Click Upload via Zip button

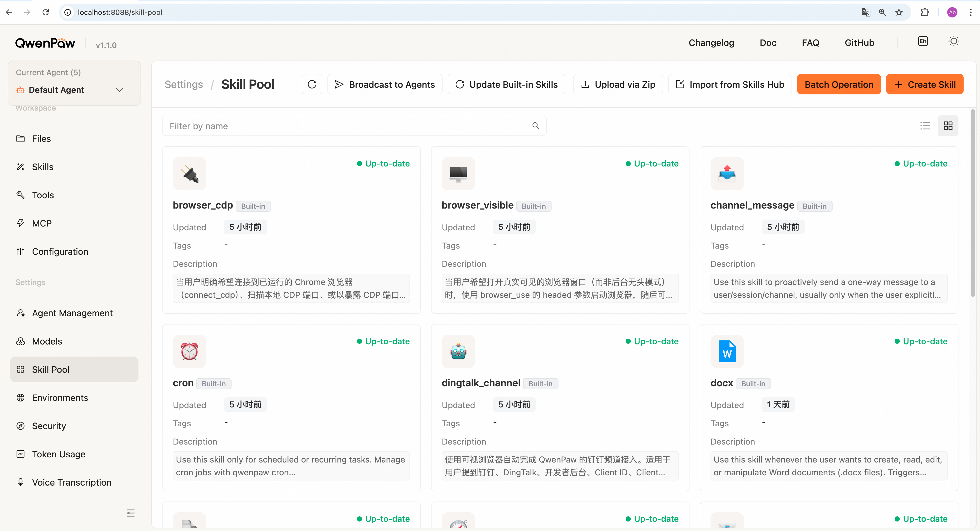pos(618,84)
